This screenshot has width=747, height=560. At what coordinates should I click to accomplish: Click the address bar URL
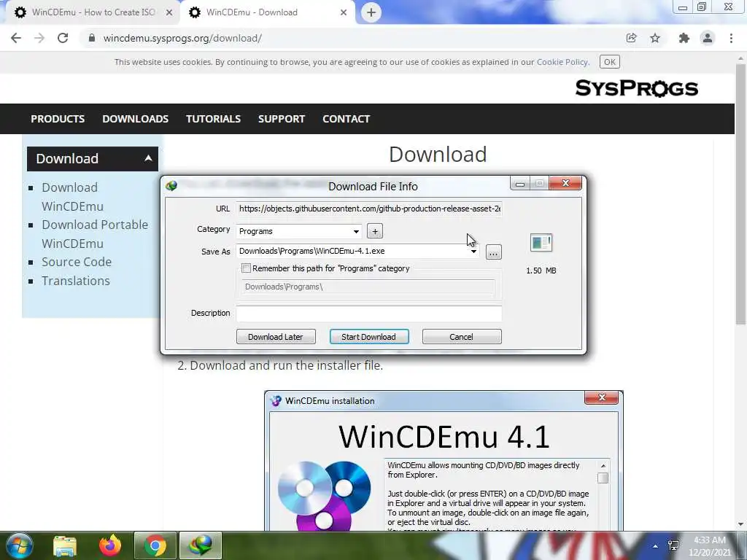click(x=182, y=38)
